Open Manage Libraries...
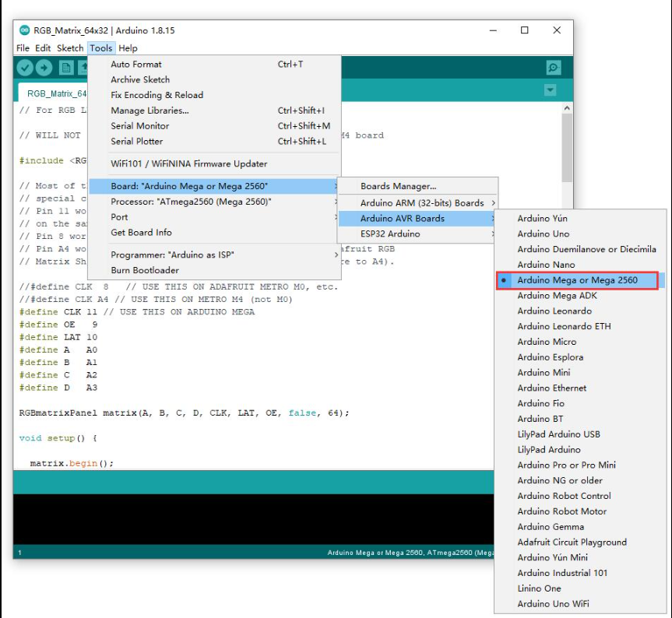This screenshot has height=618, width=672. coord(214,111)
